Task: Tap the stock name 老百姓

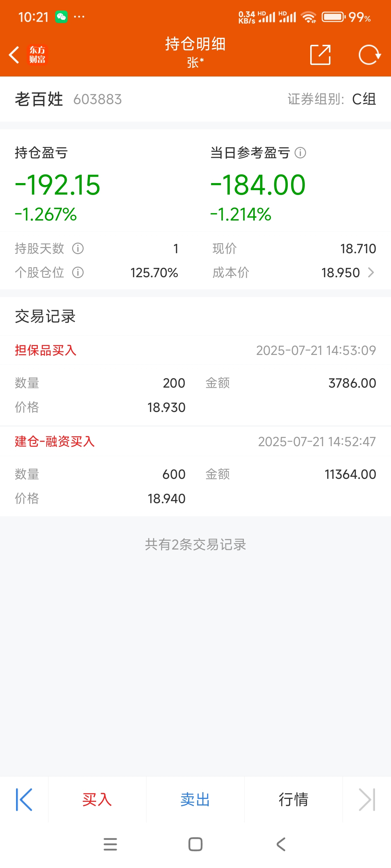Action: coord(39,100)
